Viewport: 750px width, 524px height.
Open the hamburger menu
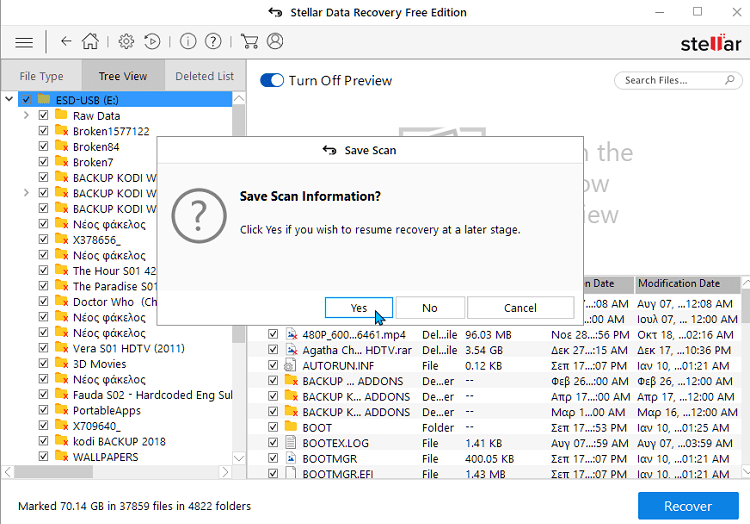pyautogui.click(x=24, y=43)
